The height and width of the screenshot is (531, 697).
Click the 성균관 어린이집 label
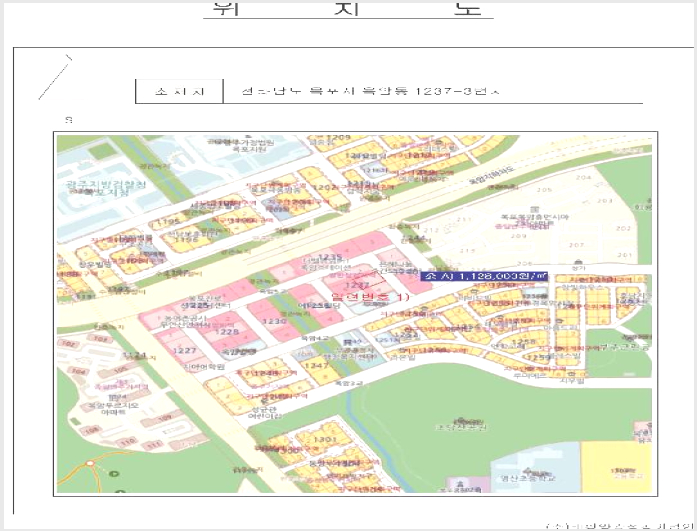pos(265,412)
